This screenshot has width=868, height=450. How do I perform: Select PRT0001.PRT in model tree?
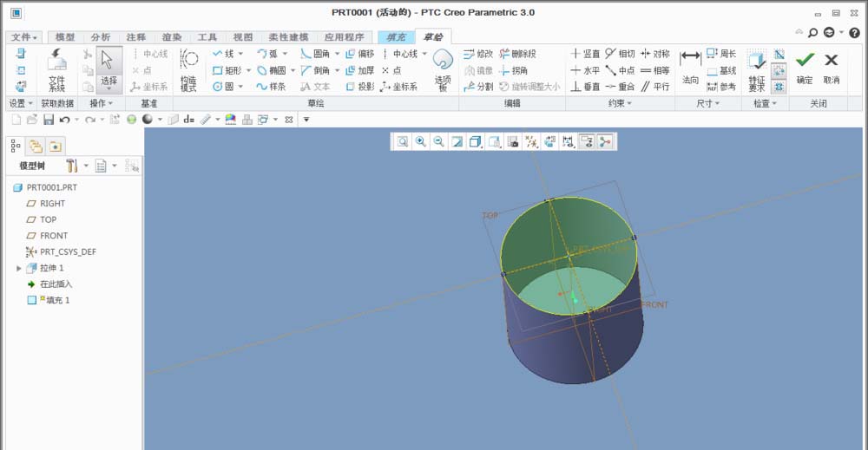coord(45,187)
